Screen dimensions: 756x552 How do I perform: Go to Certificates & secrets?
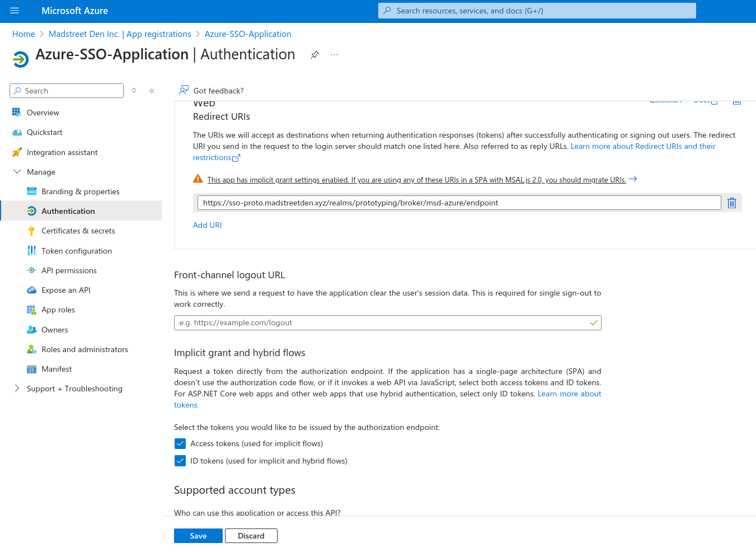pyautogui.click(x=78, y=231)
